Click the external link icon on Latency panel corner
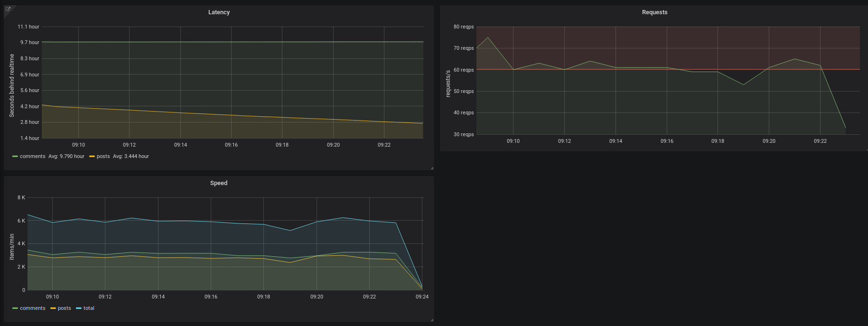 (x=8, y=9)
